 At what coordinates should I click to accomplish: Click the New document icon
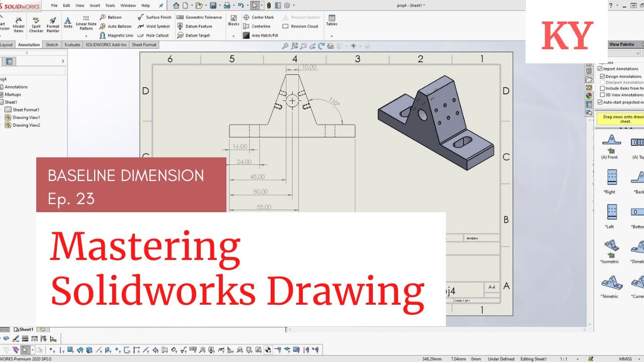185,6
